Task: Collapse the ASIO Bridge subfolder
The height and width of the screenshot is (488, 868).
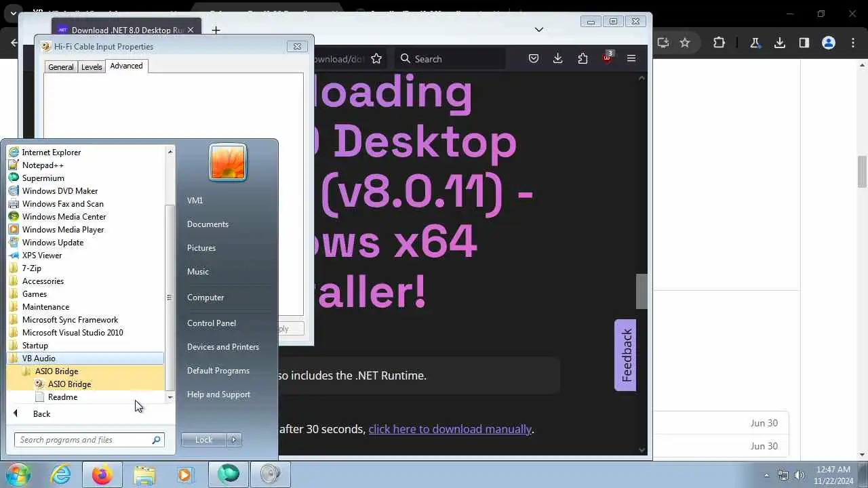Action: 56,371
